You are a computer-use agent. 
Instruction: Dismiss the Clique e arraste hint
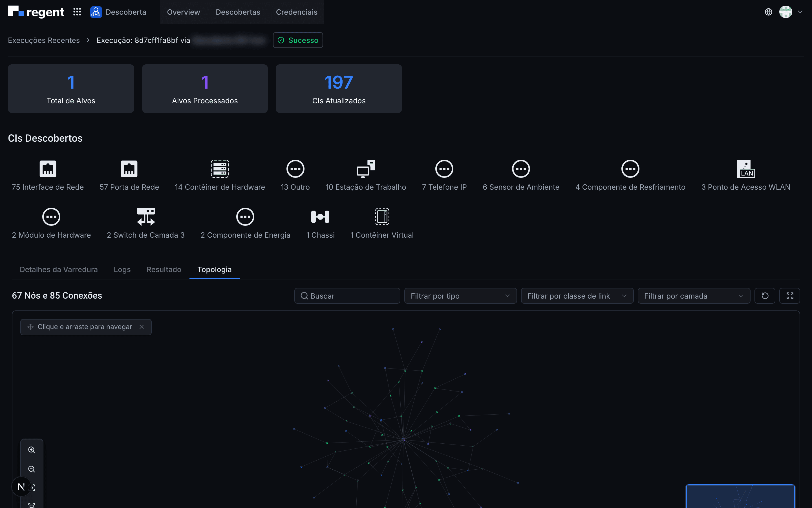tap(142, 327)
